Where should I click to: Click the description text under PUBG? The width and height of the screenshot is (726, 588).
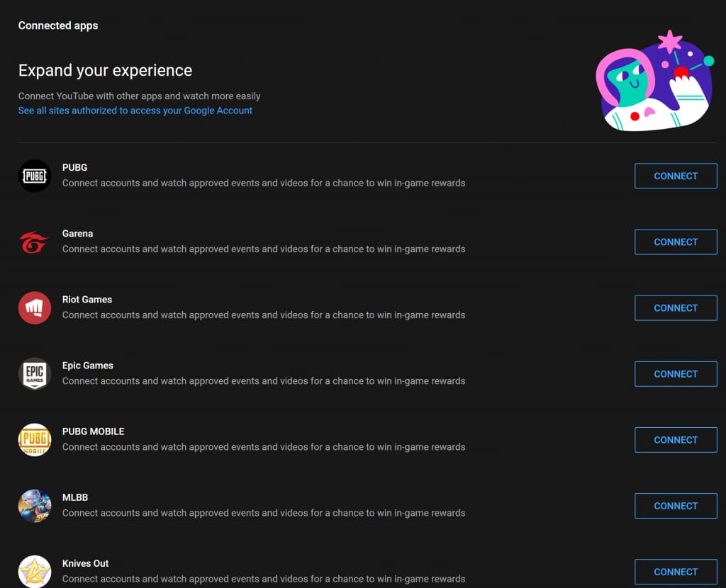point(264,183)
